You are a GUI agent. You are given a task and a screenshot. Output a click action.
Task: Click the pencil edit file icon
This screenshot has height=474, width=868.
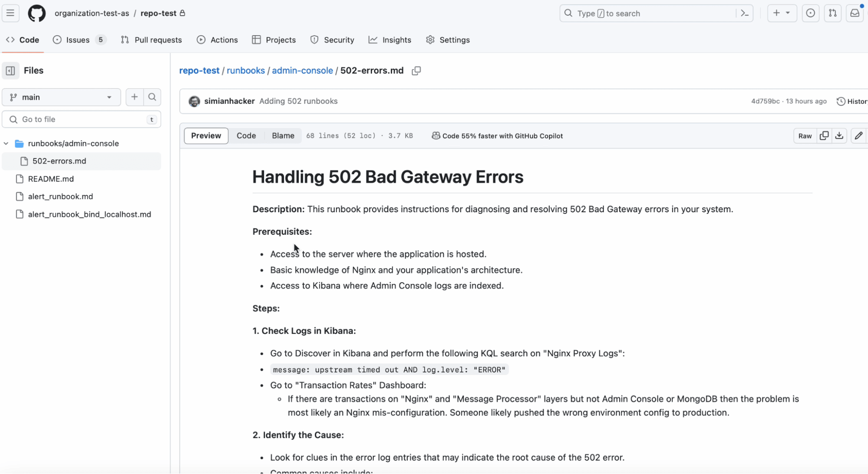click(x=858, y=136)
